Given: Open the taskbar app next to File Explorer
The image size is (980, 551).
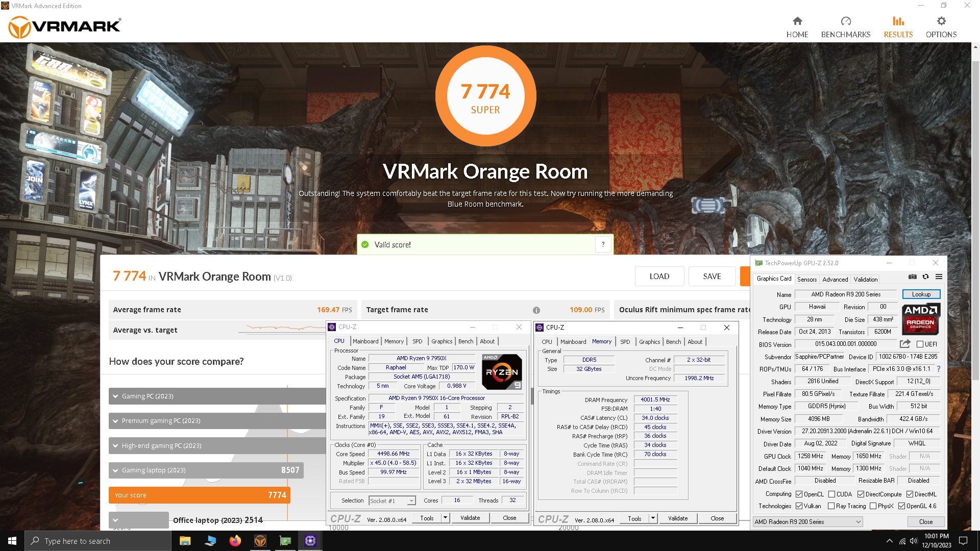Looking at the screenshot, I should pos(210,541).
